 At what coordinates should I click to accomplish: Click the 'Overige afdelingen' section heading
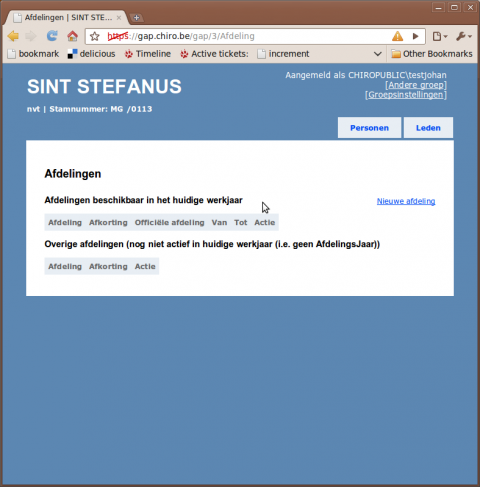[212, 244]
